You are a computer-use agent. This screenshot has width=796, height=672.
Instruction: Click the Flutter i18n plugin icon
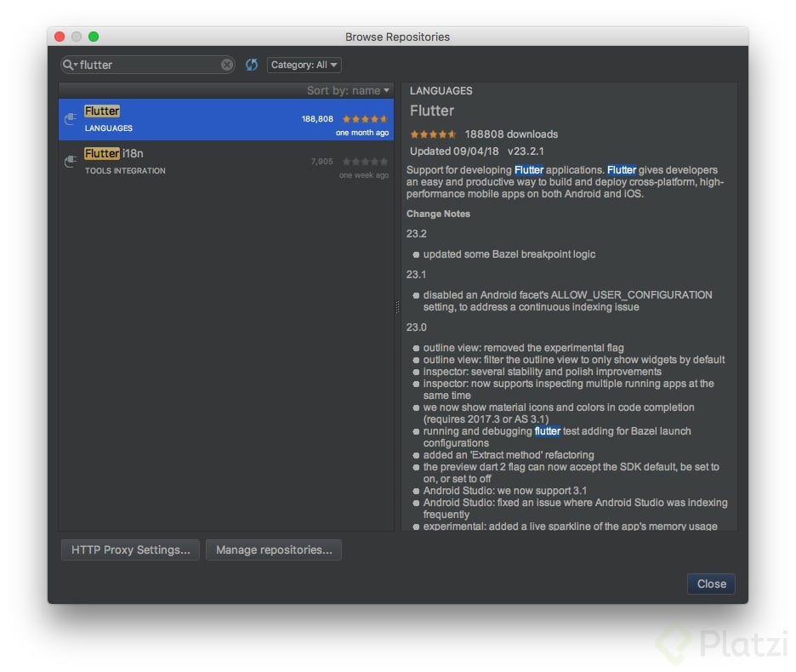71,162
